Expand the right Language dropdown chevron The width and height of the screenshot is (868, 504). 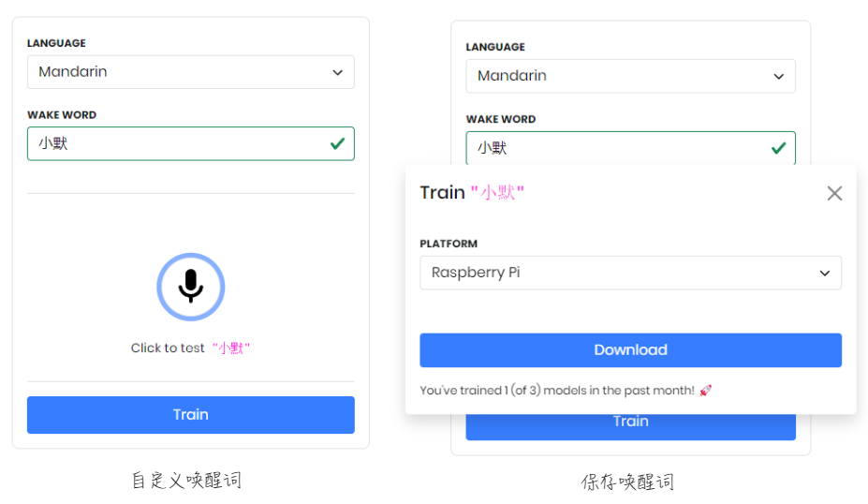[x=779, y=77]
